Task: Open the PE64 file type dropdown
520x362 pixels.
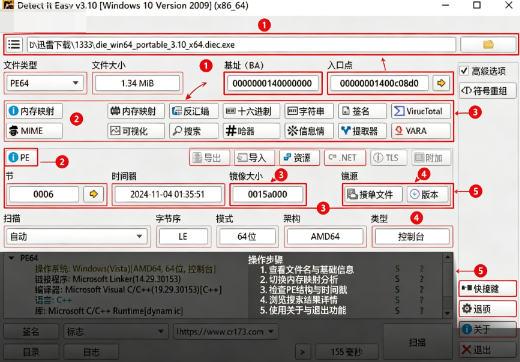Action: click(x=45, y=83)
